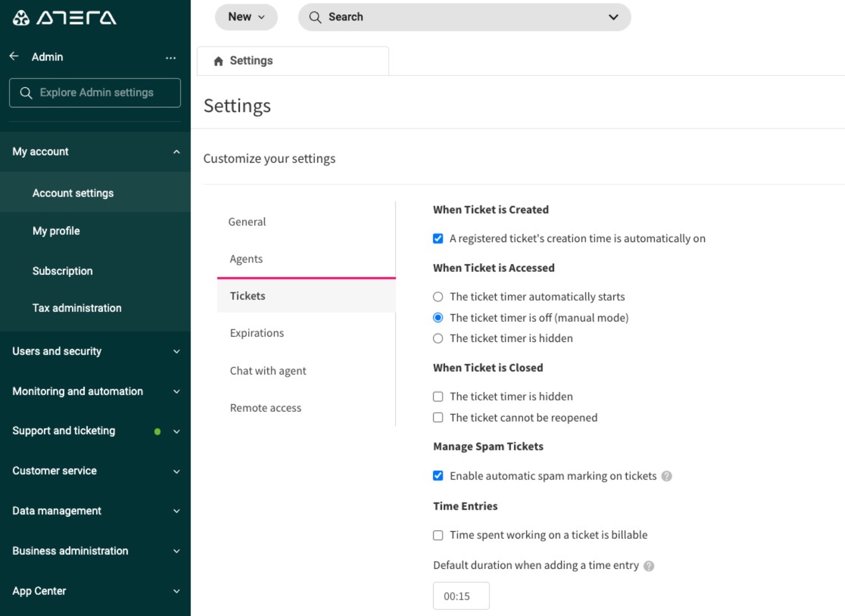Open Chat with agent settings tab
The width and height of the screenshot is (845, 616).
(306, 370)
